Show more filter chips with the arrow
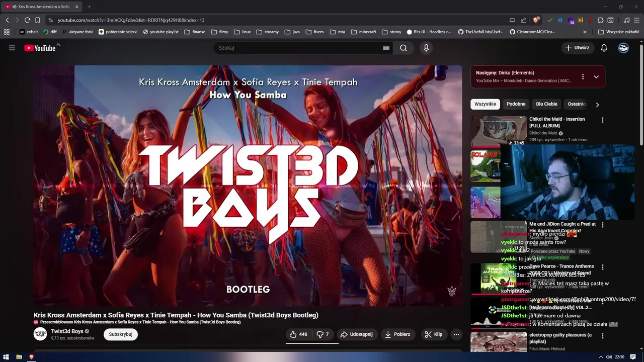This screenshot has height=362, width=644. click(597, 105)
